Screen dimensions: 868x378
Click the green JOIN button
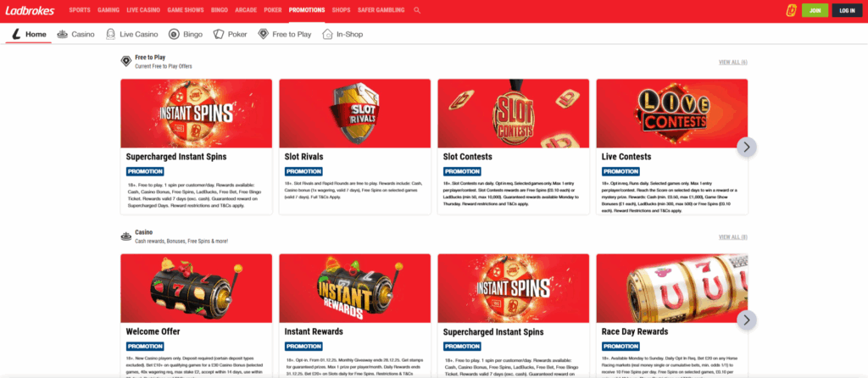pyautogui.click(x=815, y=10)
